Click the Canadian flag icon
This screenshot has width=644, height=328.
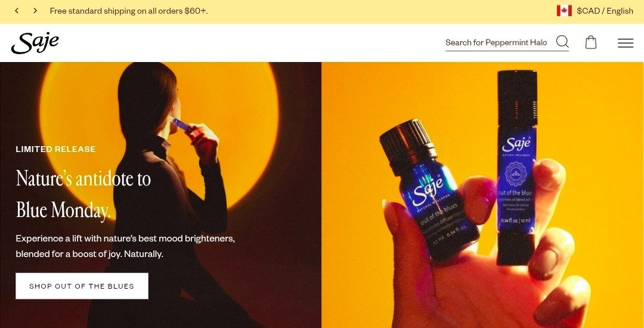[564, 11]
